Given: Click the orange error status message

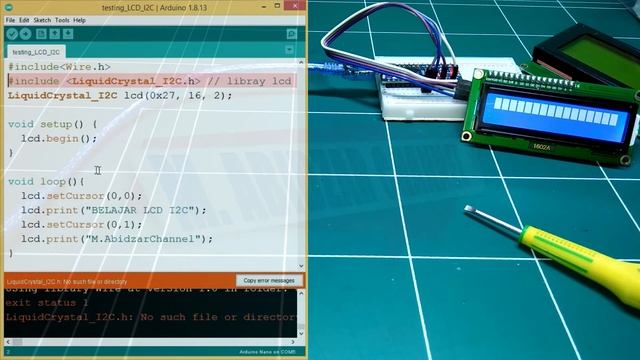Looking at the screenshot, I should [x=67, y=282].
